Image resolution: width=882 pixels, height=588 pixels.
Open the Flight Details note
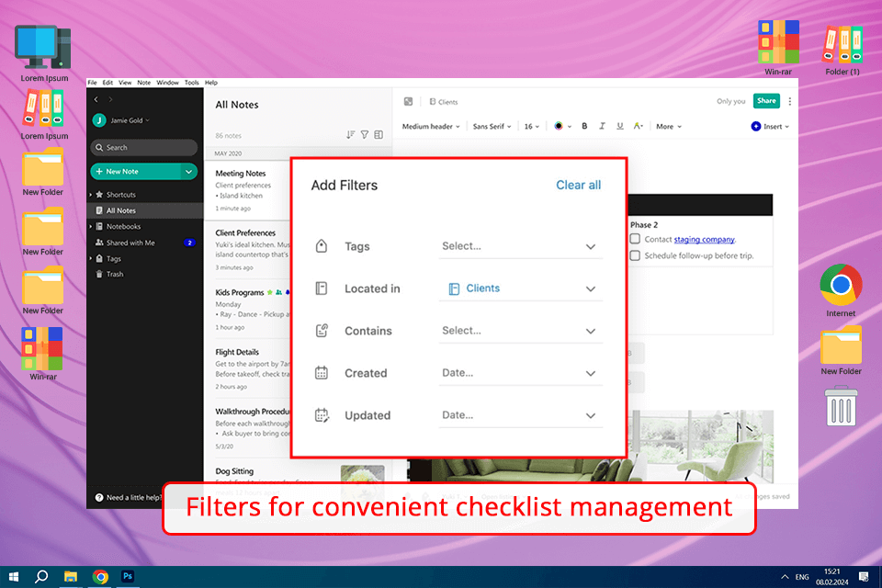click(247, 369)
